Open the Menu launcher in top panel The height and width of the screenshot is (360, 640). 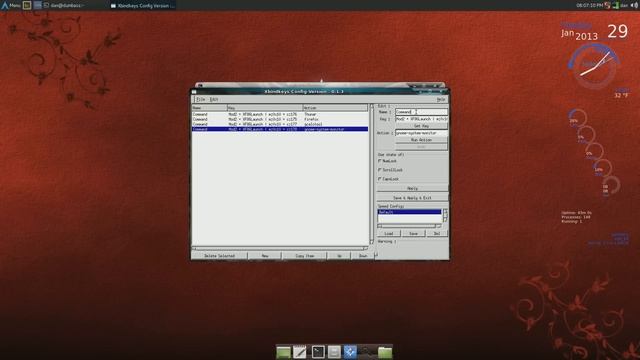click(11, 5)
